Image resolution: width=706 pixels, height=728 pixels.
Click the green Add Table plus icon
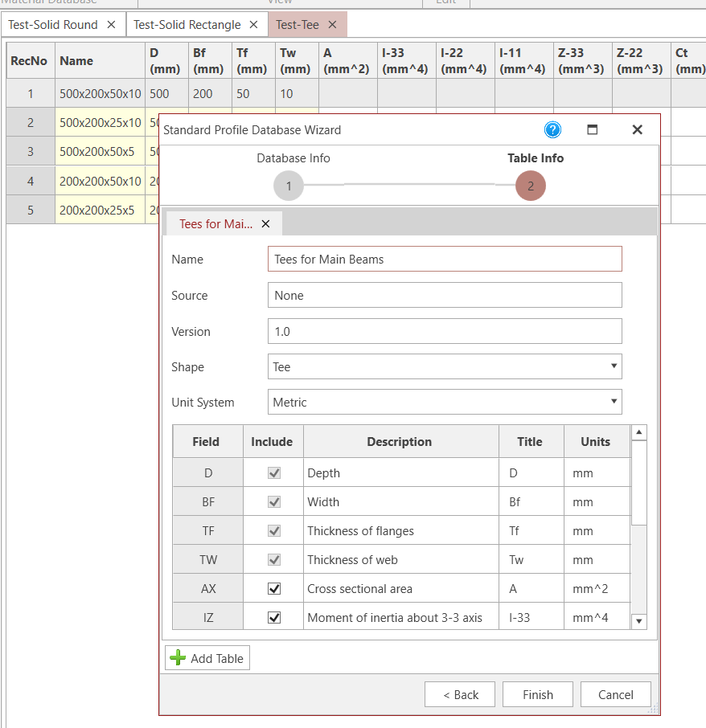(179, 657)
